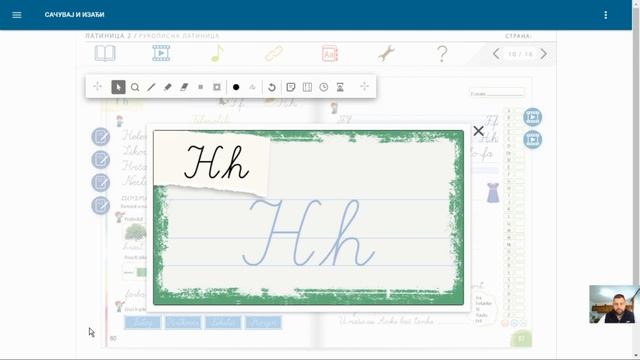Add a sticky note
The width and height of the screenshot is (640, 360).
[291, 87]
